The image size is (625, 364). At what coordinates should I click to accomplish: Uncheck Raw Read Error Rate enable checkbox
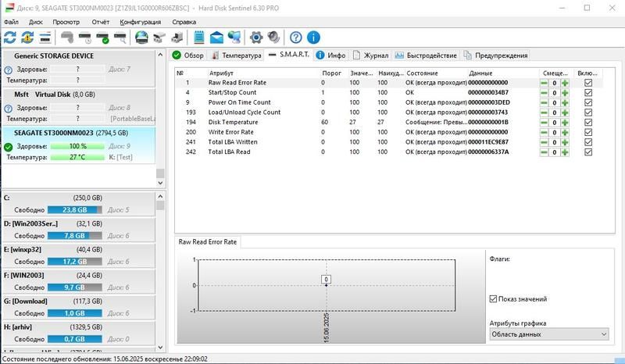pos(588,83)
